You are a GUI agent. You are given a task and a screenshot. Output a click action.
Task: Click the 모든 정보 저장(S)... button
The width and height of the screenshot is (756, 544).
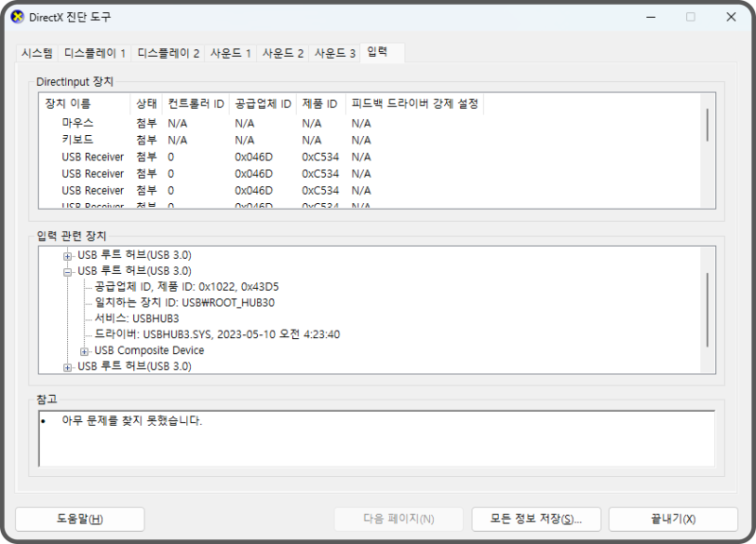536,518
